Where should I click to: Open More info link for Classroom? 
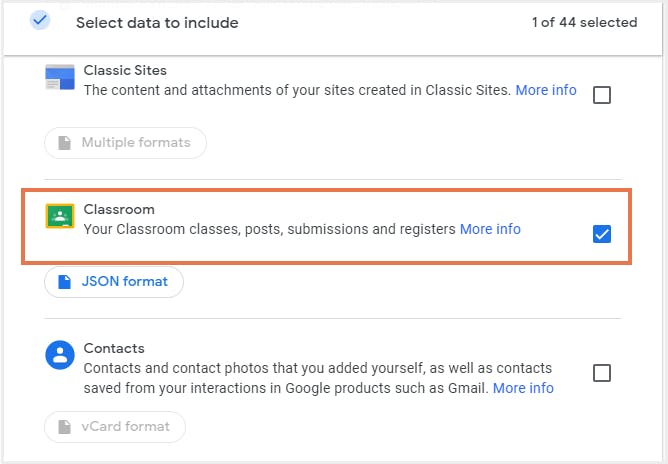coord(490,229)
